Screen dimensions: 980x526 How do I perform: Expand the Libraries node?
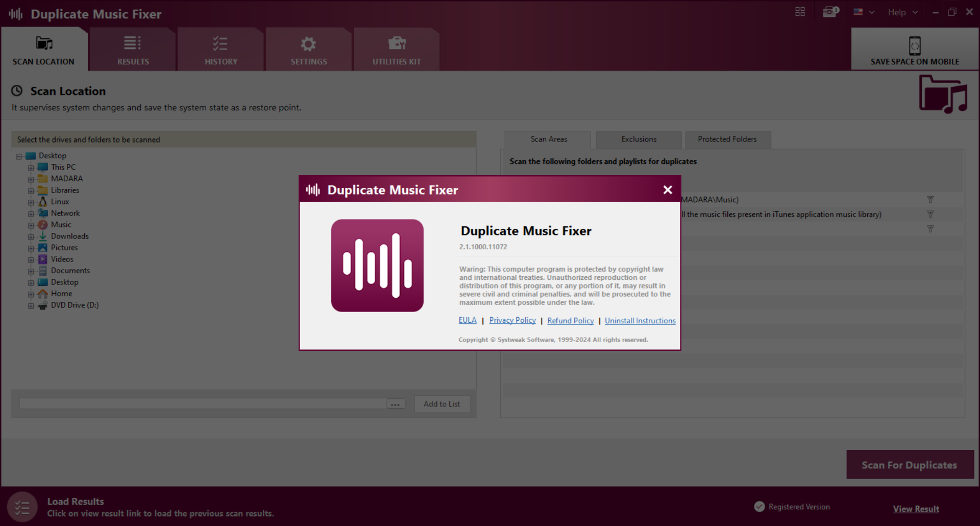click(31, 191)
